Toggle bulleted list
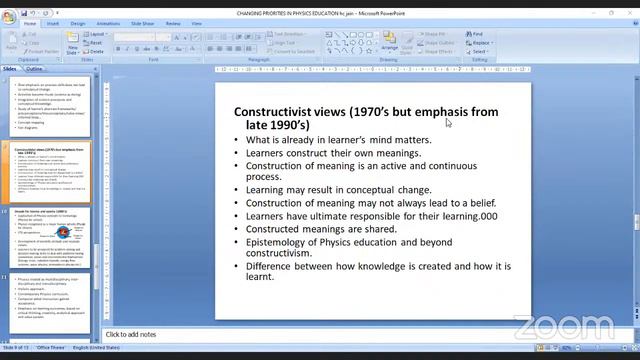The image size is (640, 360). [211, 37]
